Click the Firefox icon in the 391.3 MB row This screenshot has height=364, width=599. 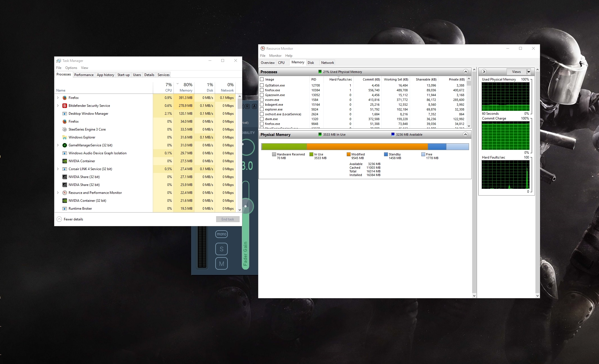(x=64, y=98)
